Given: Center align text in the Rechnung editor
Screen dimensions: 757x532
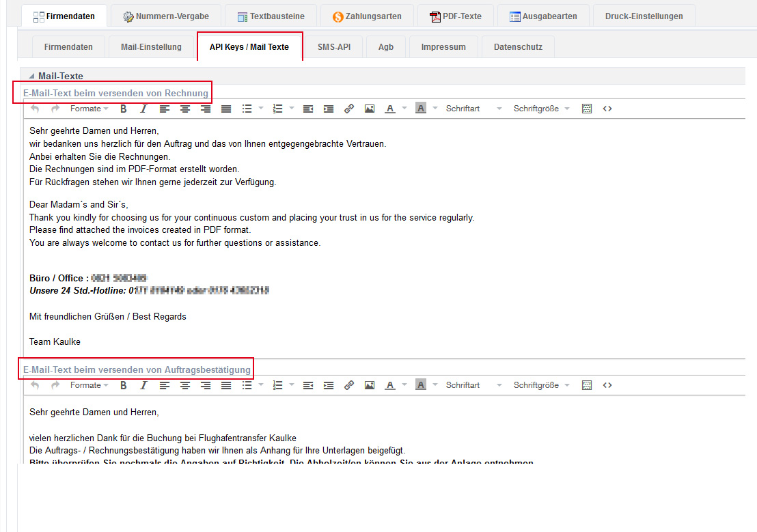Looking at the screenshot, I should tap(184, 109).
